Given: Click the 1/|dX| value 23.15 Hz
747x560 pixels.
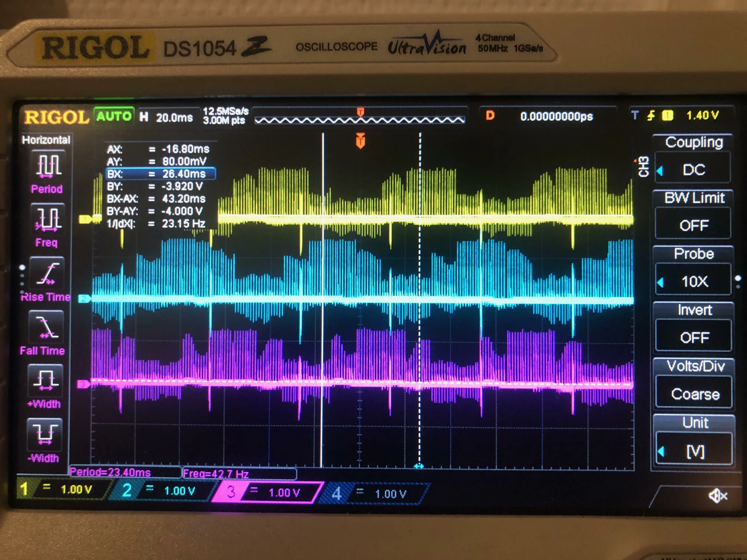Looking at the screenshot, I should pyautogui.click(x=183, y=224).
